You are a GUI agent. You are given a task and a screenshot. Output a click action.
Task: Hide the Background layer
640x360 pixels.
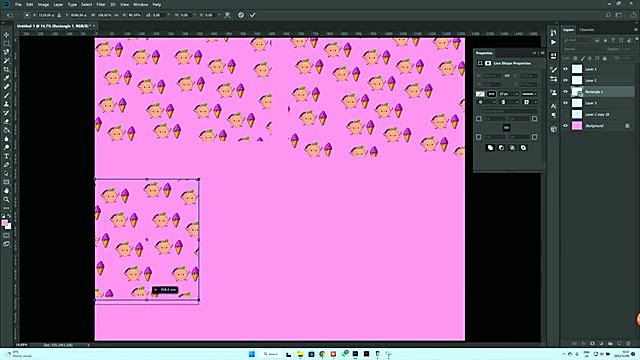565,126
